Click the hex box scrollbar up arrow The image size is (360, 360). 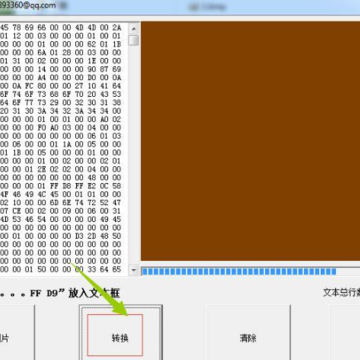[x=134, y=28]
